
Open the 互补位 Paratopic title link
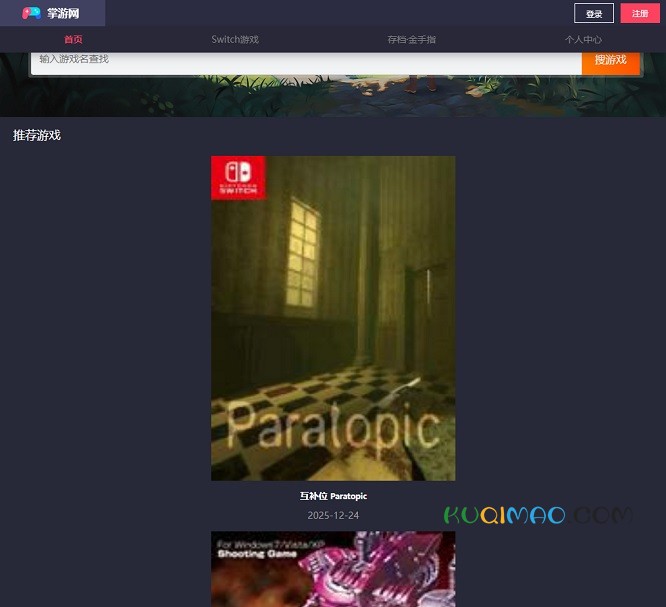pyautogui.click(x=333, y=496)
